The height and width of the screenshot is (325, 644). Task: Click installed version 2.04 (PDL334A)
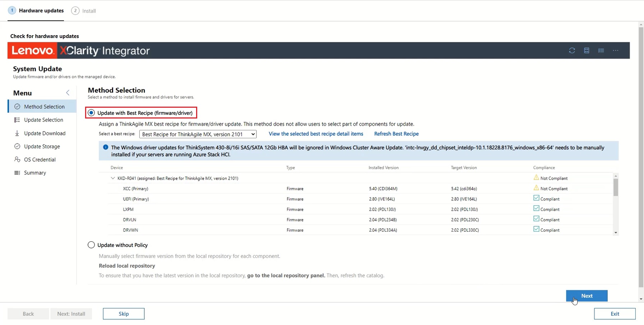(x=383, y=230)
